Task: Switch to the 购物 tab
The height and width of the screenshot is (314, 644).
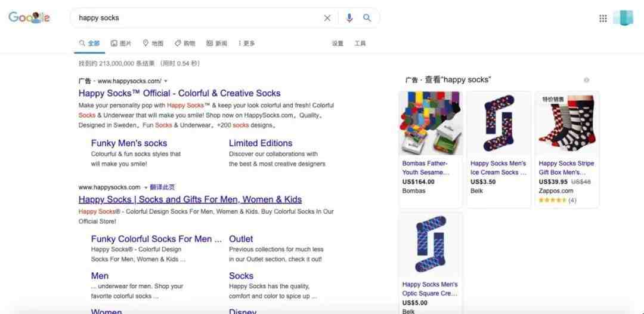Action: (185, 43)
